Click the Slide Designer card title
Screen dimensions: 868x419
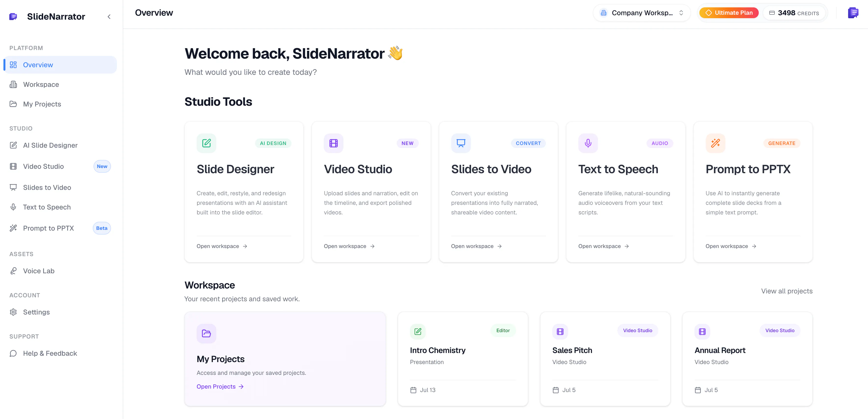click(x=235, y=169)
